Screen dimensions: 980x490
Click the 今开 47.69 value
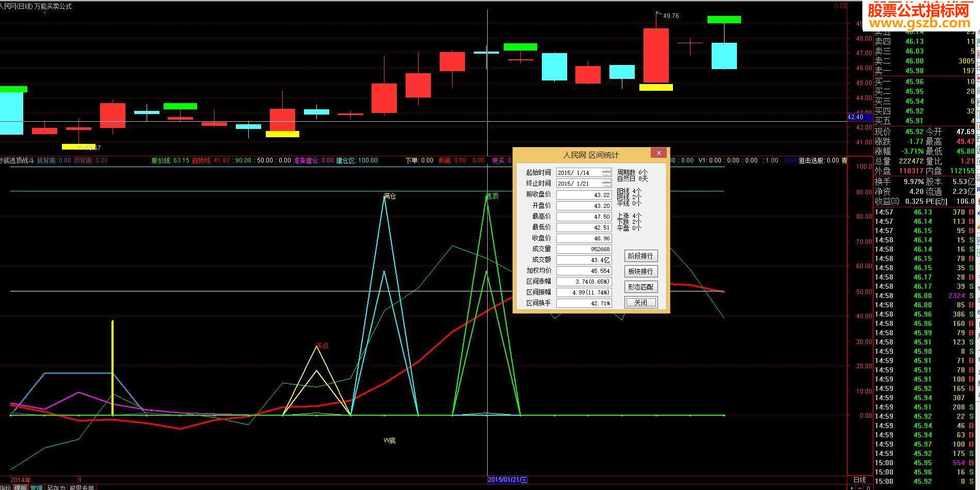click(x=965, y=132)
